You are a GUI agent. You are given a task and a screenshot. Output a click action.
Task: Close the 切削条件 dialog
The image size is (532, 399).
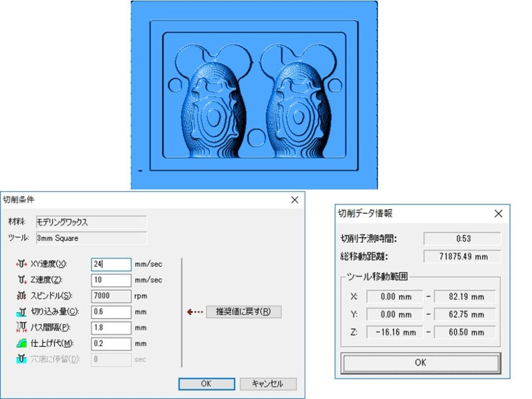[x=294, y=200]
